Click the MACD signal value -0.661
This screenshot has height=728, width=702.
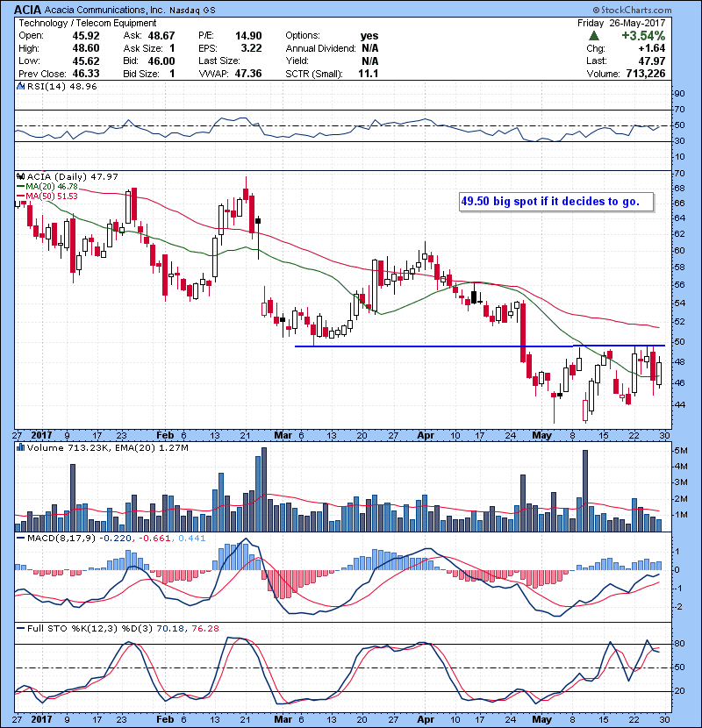pos(154,539)
